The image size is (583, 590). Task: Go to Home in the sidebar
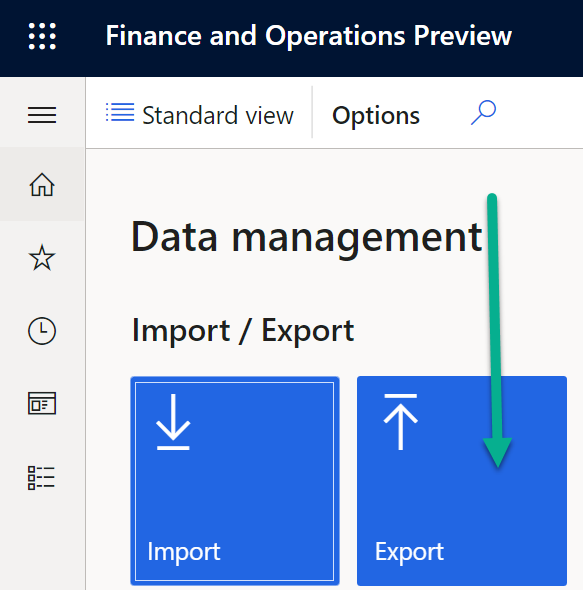coord(42,184)
